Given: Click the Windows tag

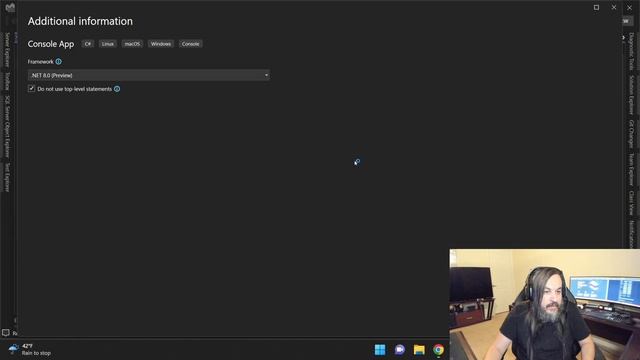Looking at the screenshot, I should coord(161,44).
